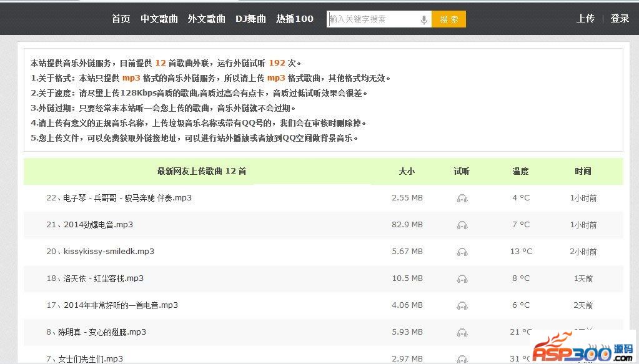The width and height of the screenshot is (639, 364).
Task: Switch to DJ舞曲 category
Action: click(x=250, y=19)
